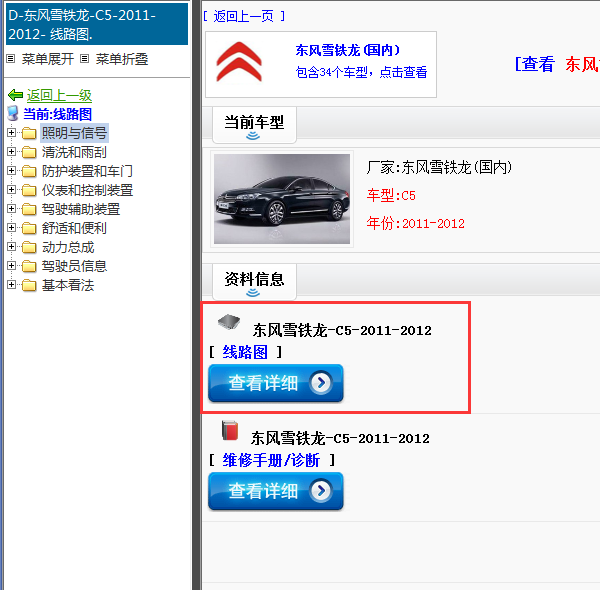This screenshot has width=600, height=590.
Task: Click folder icon of 驾驶员信息
Action: [29, 266]
